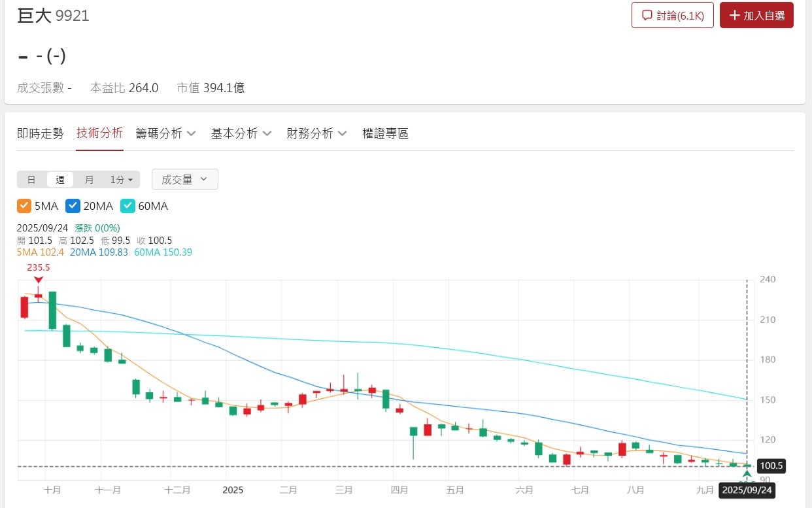812x508 pixels.
Task: Open the 權證專區 tab
Action: (x=385, y=133)
